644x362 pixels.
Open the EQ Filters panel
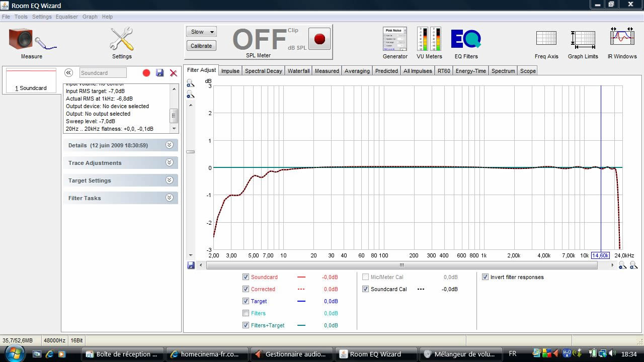click(x=466, y=43)
